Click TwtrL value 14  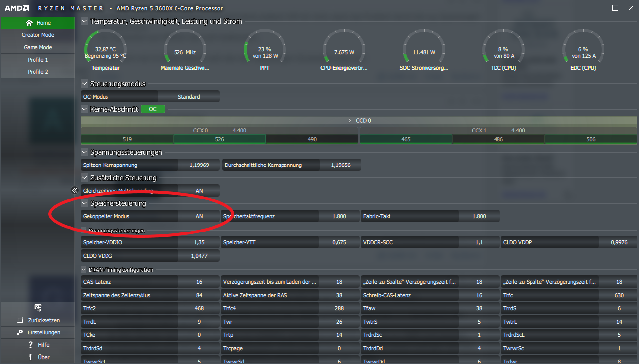(x=619, y=322)
